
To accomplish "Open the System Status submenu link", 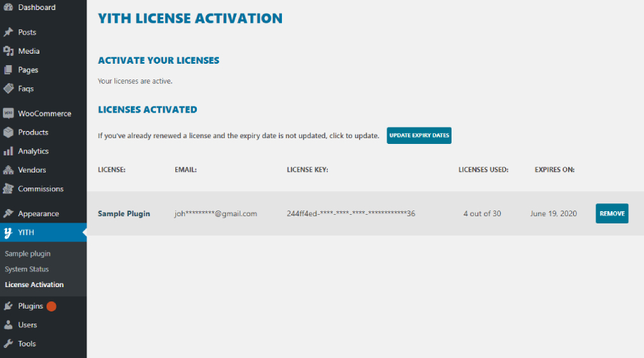I will [x=26, y=269].
